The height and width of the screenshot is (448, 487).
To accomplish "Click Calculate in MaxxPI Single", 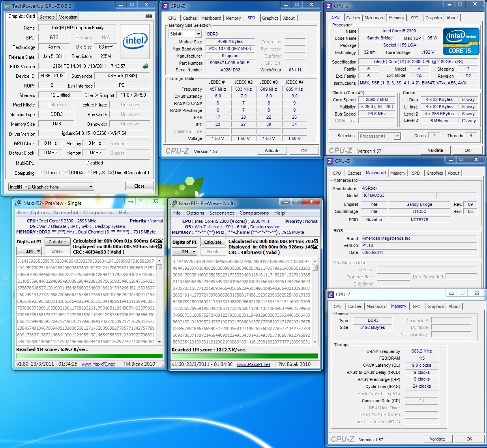I will point(57,242).
